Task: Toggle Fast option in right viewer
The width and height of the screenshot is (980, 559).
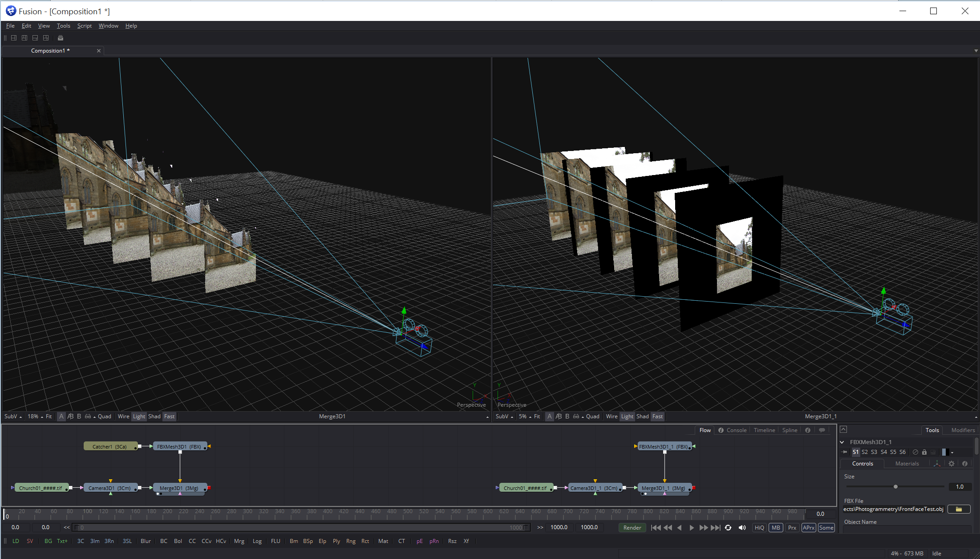Action: click(x=657, y=416)
